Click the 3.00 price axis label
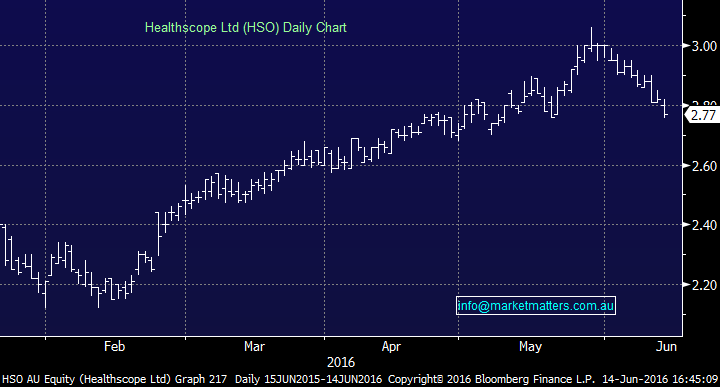This screenshot has height=387, width=720. pos(704,46)
